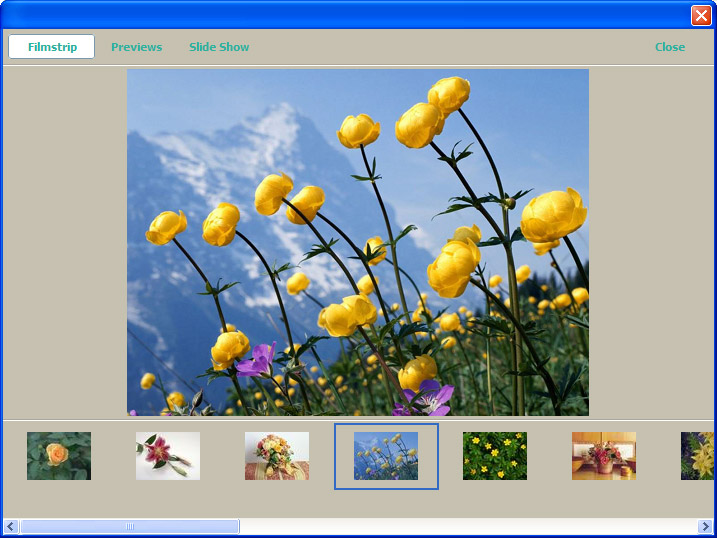Click the large mountain flowers preview image
717x538 pixels.
point(358,242)
